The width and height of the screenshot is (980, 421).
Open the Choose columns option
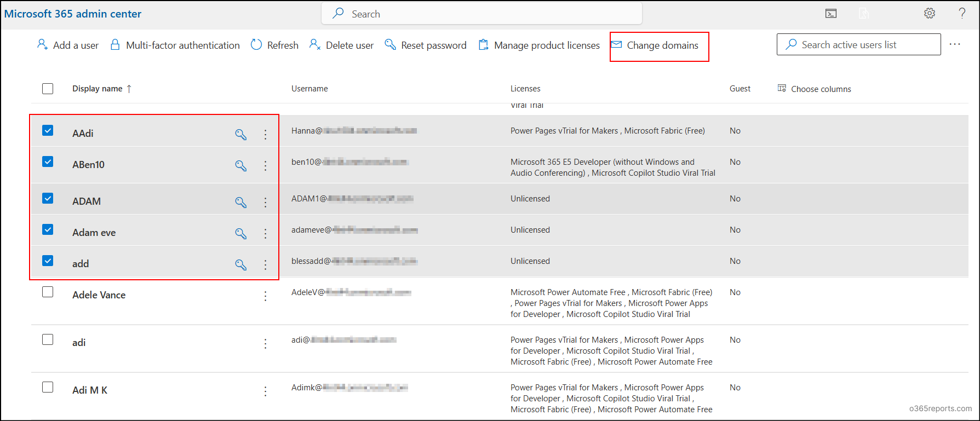pos(815,89)
